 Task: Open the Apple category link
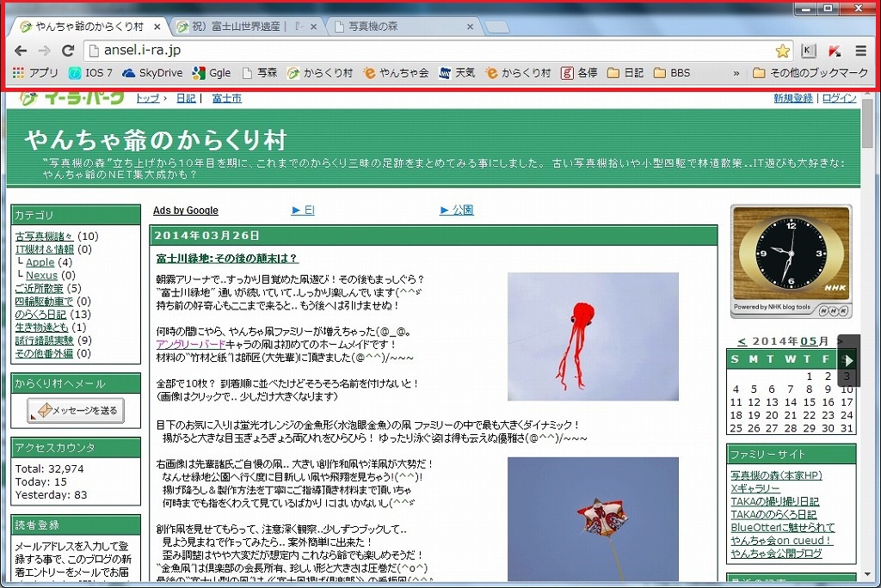40,262
